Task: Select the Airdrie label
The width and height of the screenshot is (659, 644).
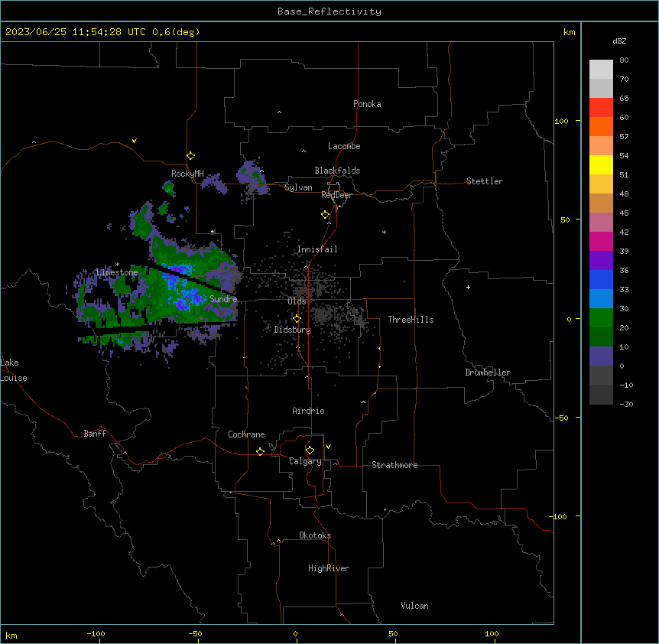Action: click(308, 411)
